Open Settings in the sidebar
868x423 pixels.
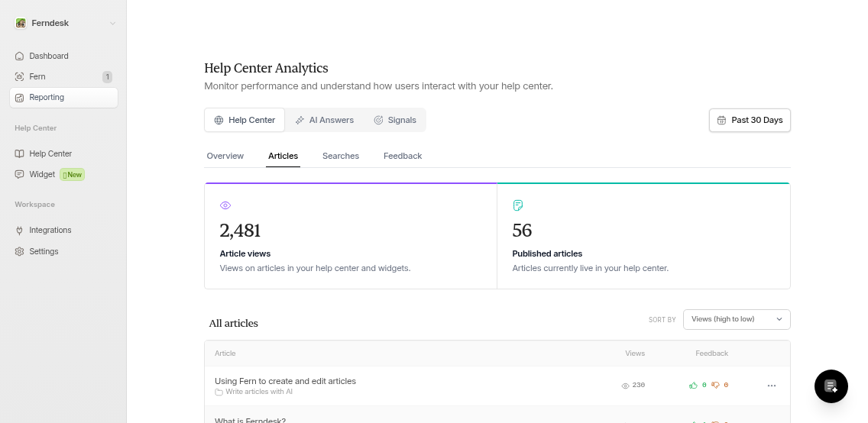point(63,251)
